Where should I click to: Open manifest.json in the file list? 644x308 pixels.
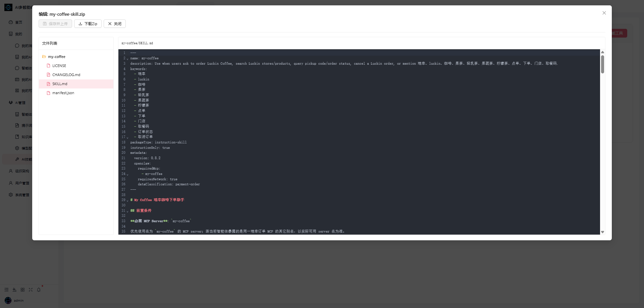click(76, 93)
